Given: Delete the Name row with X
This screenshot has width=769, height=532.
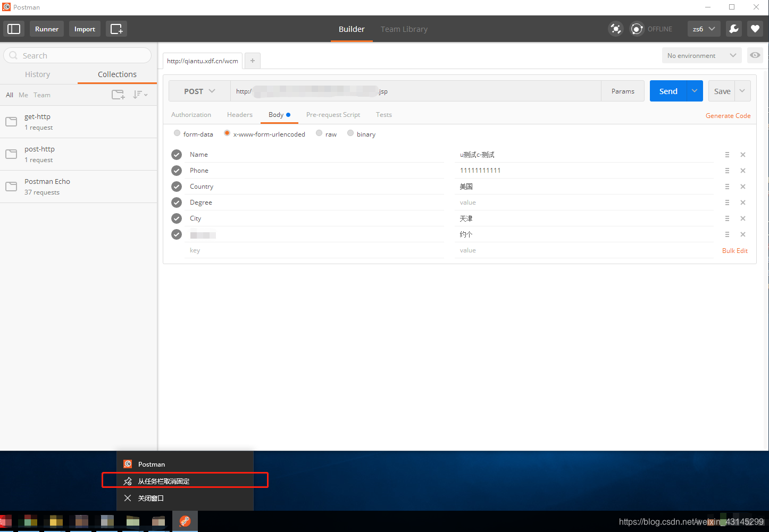Looking at the screenshot, I should [x=743, y=155].
